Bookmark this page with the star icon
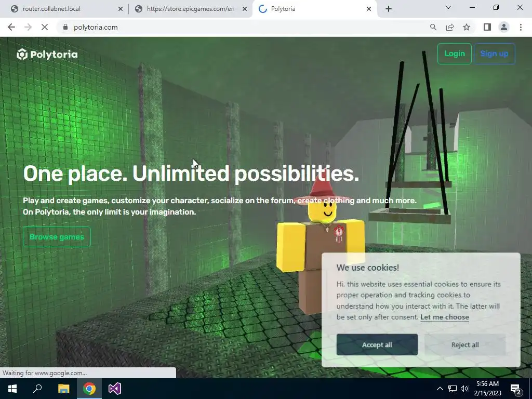532x399 pixels. point(467,27)
